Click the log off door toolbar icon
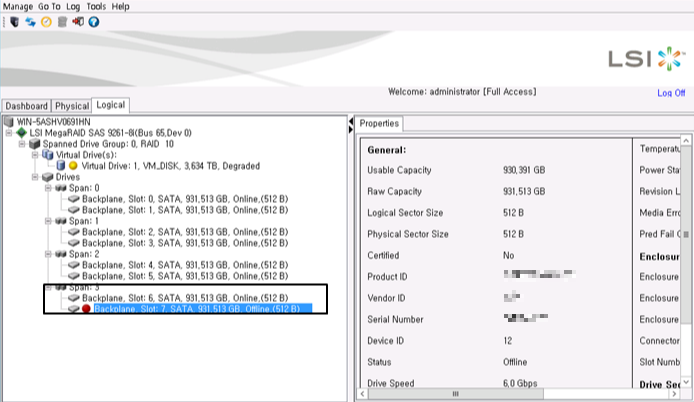This screenshot has height=402, width=694. pos(78,22)
